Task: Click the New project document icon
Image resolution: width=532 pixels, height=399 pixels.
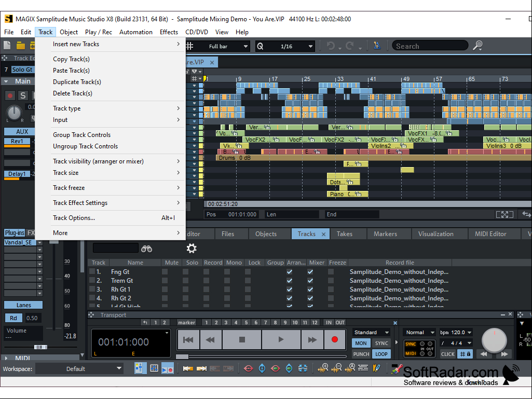Action: click(x=7, y=45)
